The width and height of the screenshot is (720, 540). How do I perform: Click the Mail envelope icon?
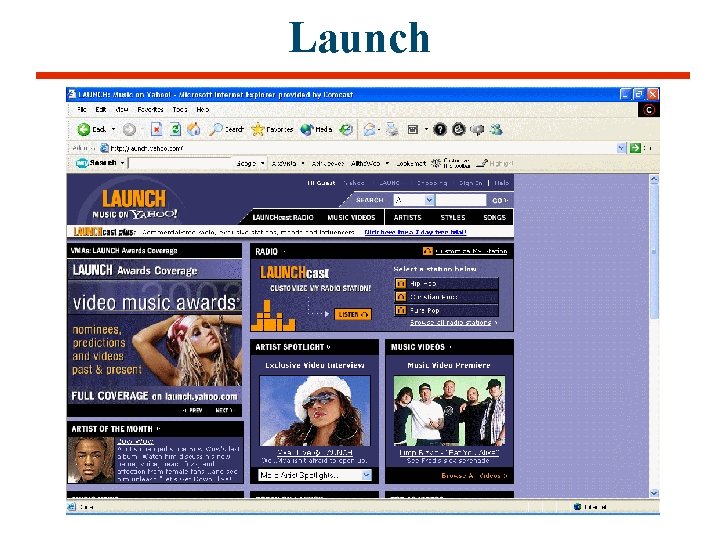pyautogui.click(x=369, y=129)
